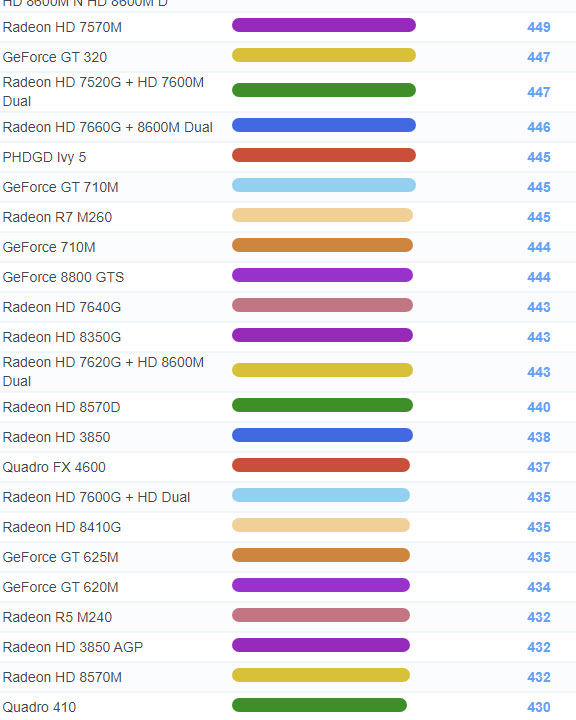Open the 444 score for GeForce 8800 GTS
The width and height of the screenshot is (576, 720).
click(x=539, y=277)
